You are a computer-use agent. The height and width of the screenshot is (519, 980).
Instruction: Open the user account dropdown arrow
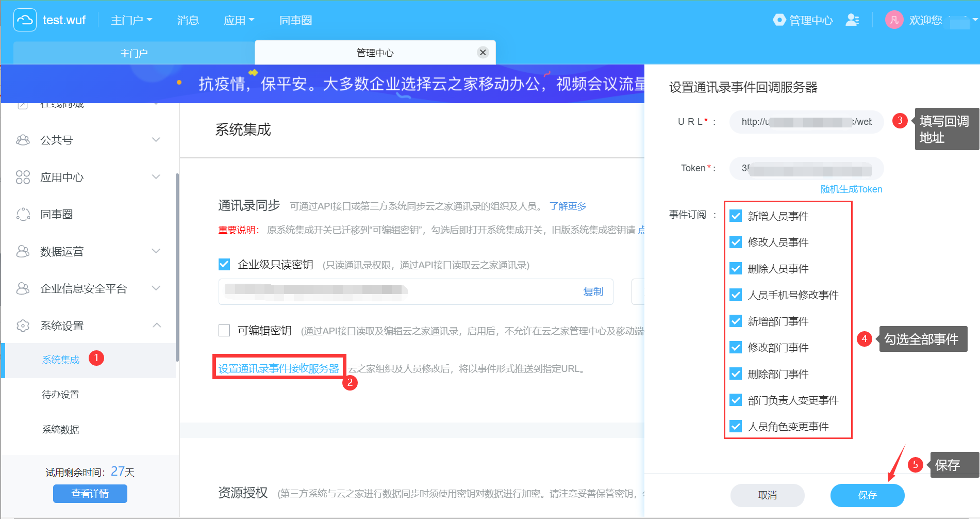pos(975,20)
